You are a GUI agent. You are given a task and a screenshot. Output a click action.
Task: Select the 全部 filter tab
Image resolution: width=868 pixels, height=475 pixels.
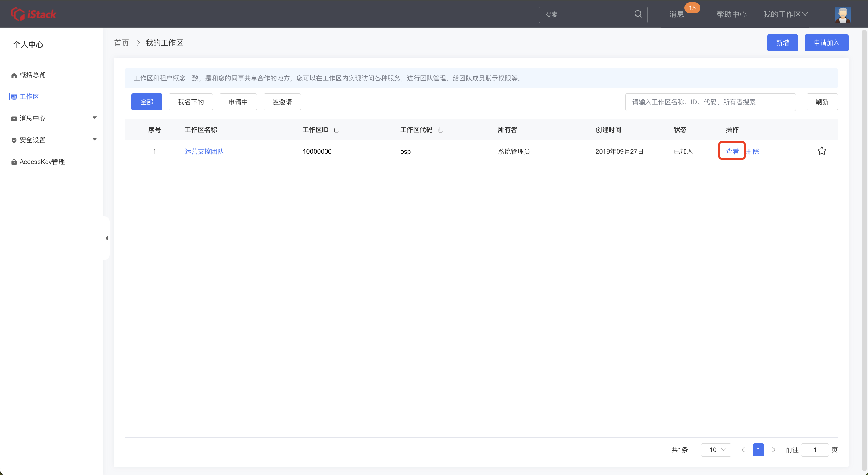tap(147, 102)
